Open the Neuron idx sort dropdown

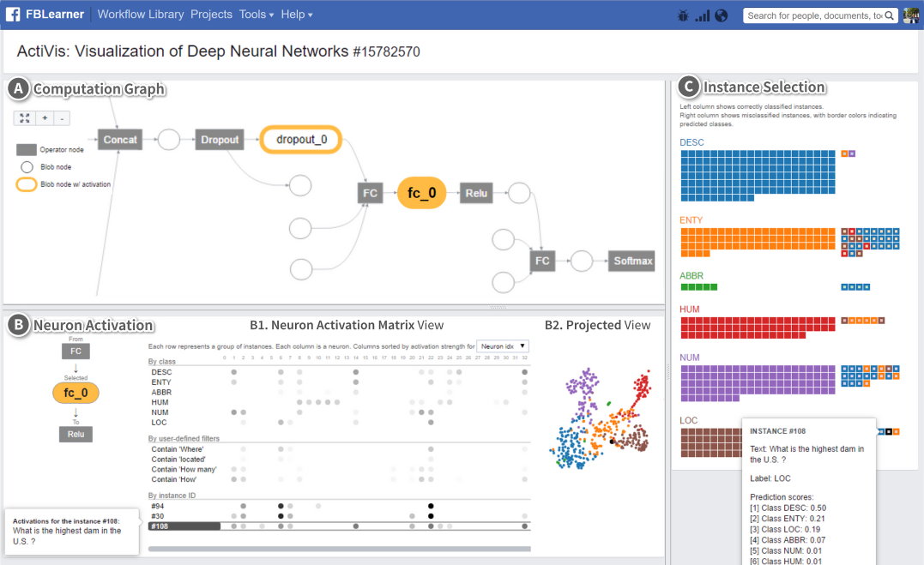(504, 346)
